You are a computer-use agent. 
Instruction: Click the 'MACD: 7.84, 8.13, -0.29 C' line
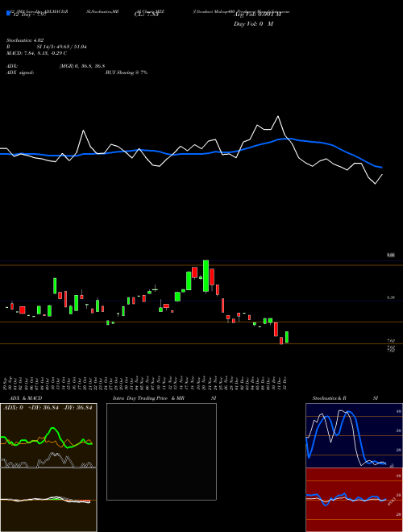[36, 53]
